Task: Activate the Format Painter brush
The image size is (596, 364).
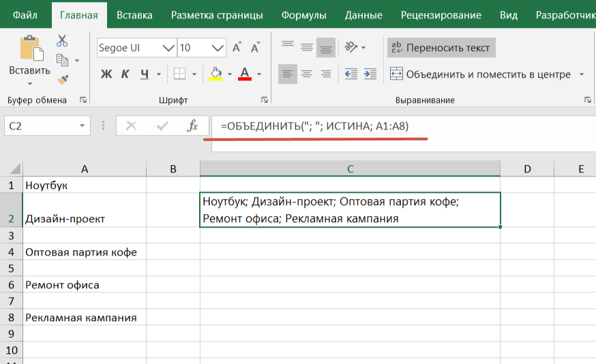Action: (x=62, y=79)
